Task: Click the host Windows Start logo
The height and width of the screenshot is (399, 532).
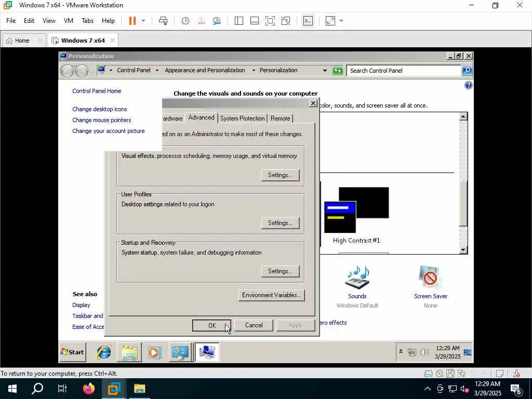Action: 12,389
